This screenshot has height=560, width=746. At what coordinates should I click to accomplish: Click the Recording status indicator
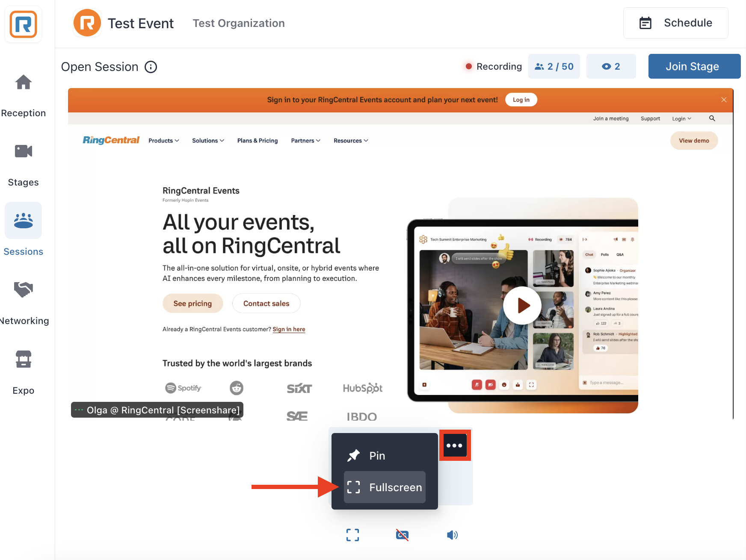point(494,66)
